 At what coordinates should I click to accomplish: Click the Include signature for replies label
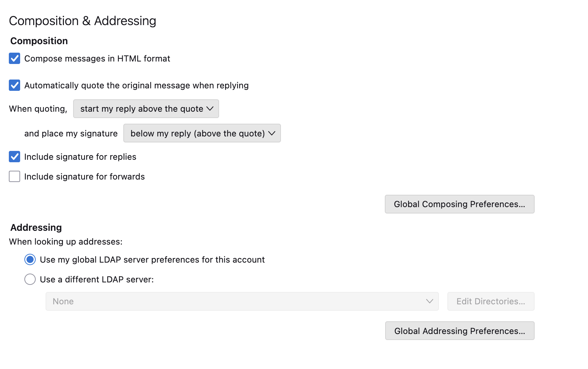tap(80, 157)
